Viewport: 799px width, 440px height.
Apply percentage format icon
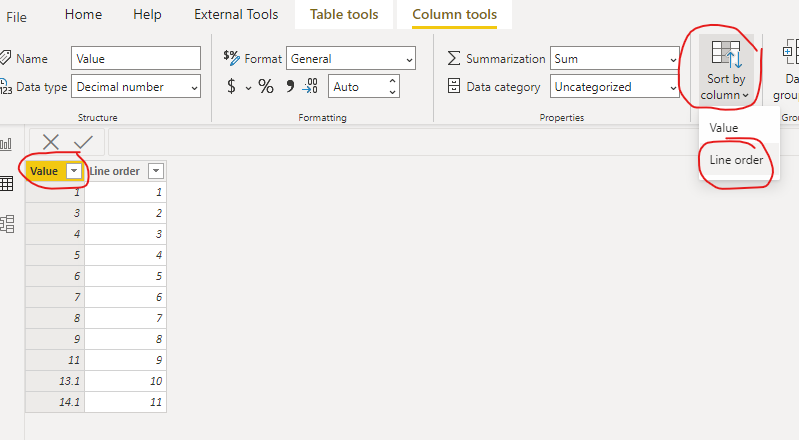pos(265,86)
